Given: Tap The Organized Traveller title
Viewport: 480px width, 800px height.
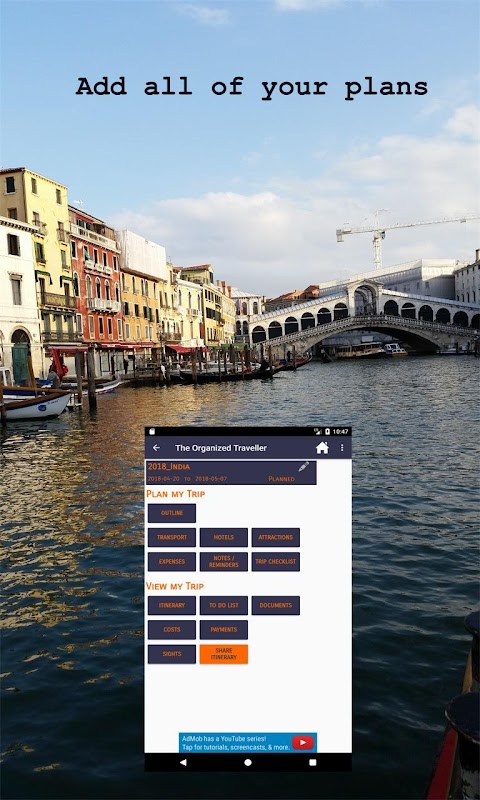Looking at the screenshot, I should click(221, 448).
